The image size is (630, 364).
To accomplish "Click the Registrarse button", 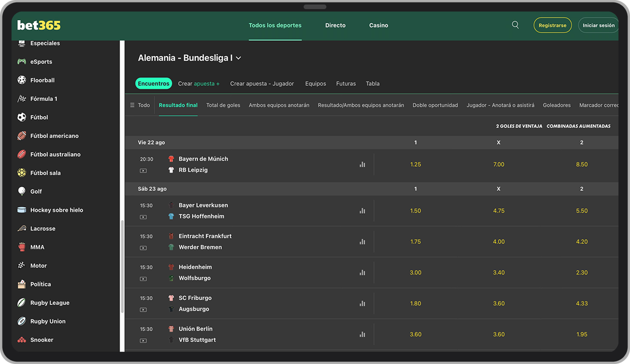I will [553, 25].
